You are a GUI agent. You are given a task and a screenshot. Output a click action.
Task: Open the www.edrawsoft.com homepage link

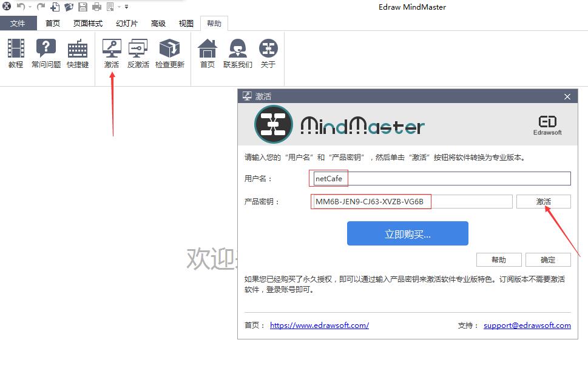click(x=319, y=326)
